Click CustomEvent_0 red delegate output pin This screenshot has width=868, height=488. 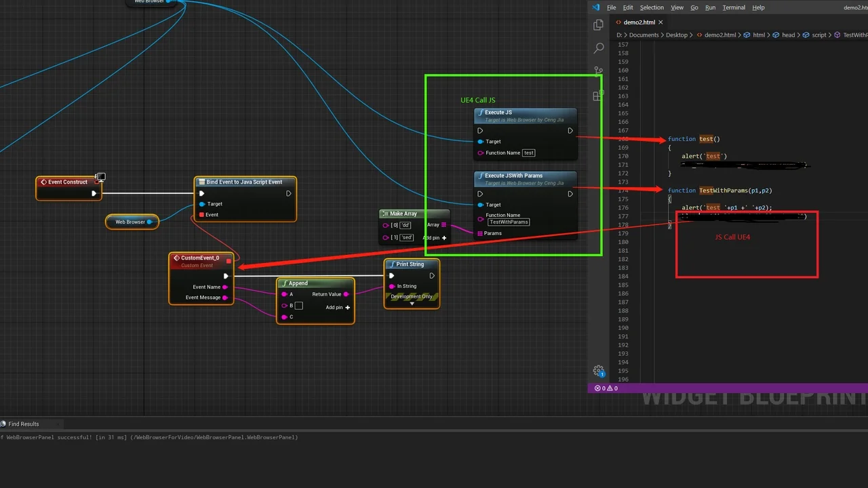coord(229,260)
